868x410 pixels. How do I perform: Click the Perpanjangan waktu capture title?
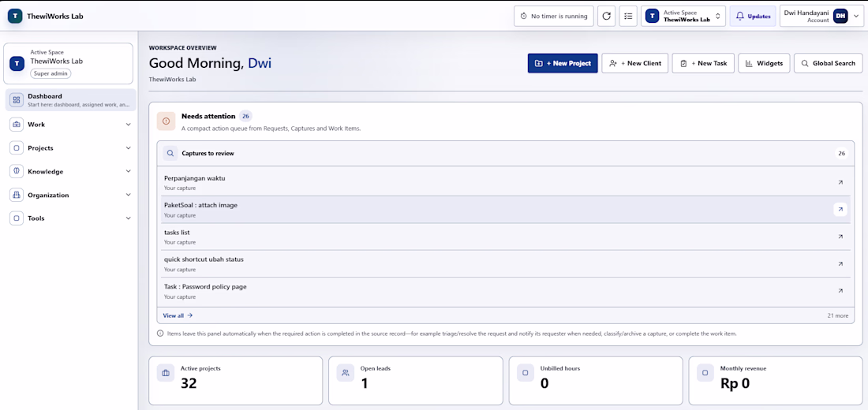[195, 178]
